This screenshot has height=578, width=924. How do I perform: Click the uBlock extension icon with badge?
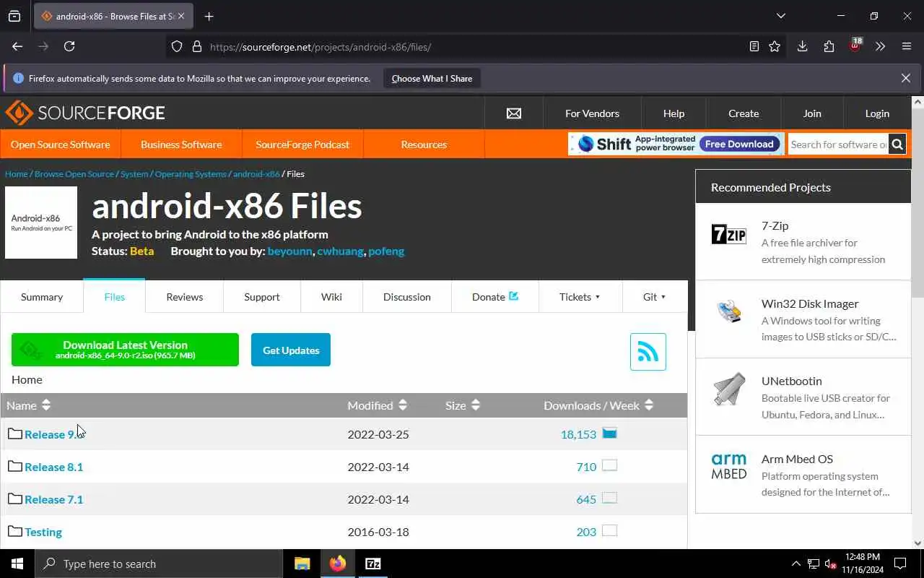(x=855, y=46)
